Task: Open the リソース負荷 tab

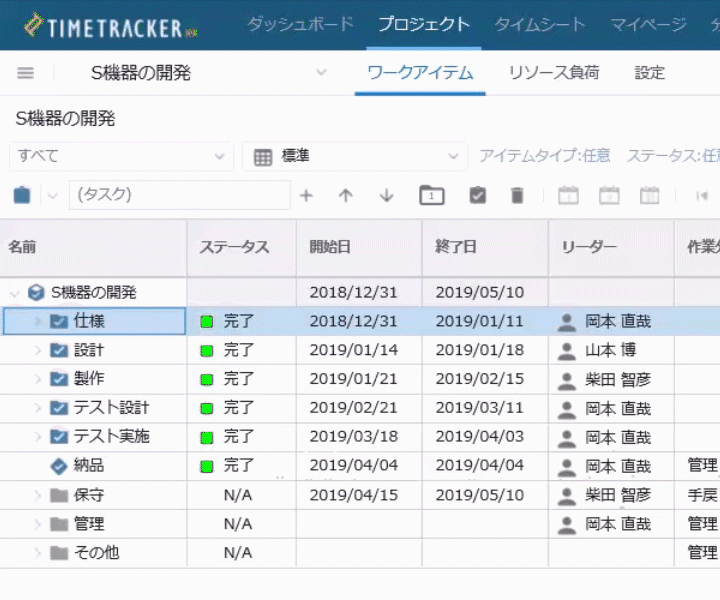Action: pyautogui.click(x=553, y=73)
